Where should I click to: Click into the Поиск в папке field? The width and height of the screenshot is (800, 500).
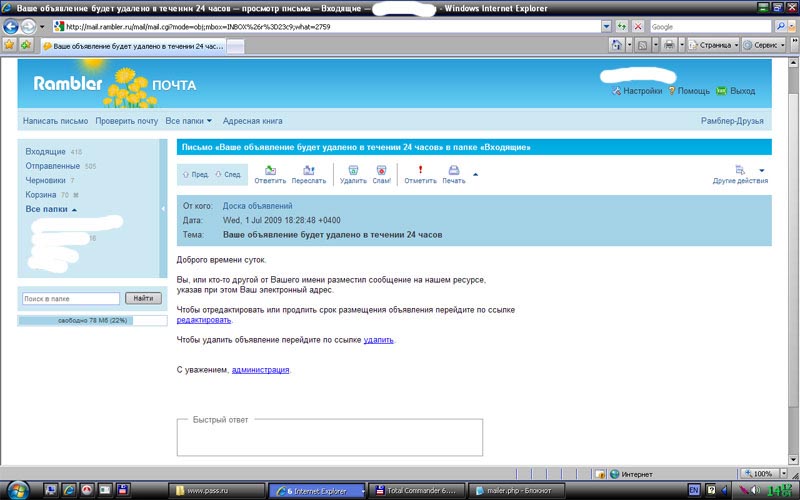[x=70, y=298]
